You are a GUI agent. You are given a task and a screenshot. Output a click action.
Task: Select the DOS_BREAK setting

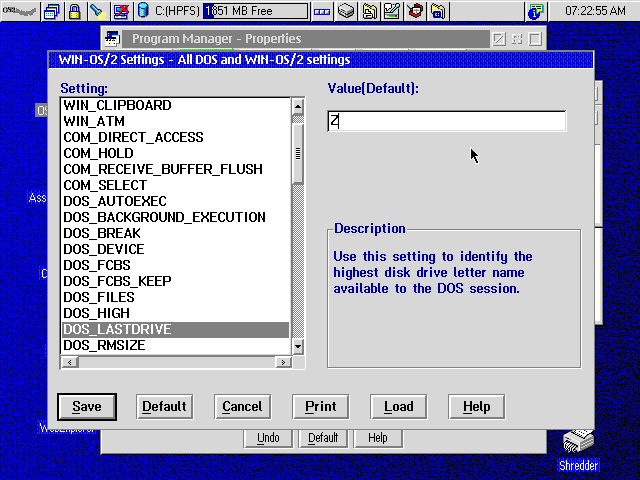[x=176, y=233]
